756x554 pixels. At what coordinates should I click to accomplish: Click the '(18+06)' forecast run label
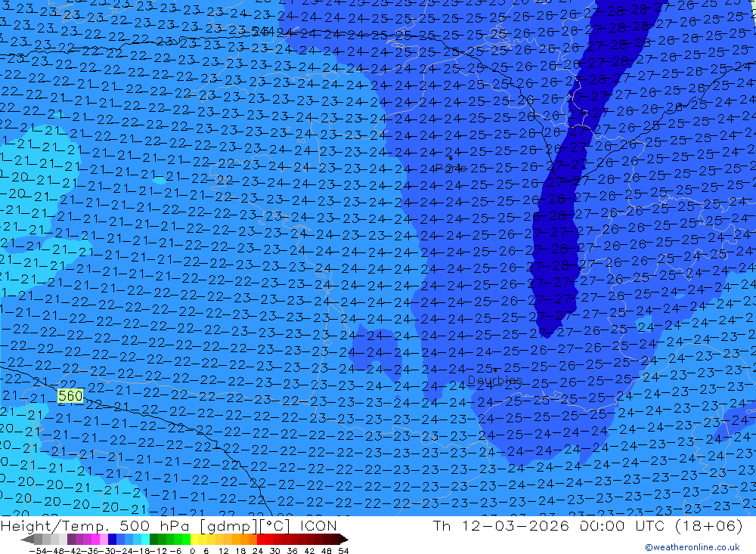[709, 525]
